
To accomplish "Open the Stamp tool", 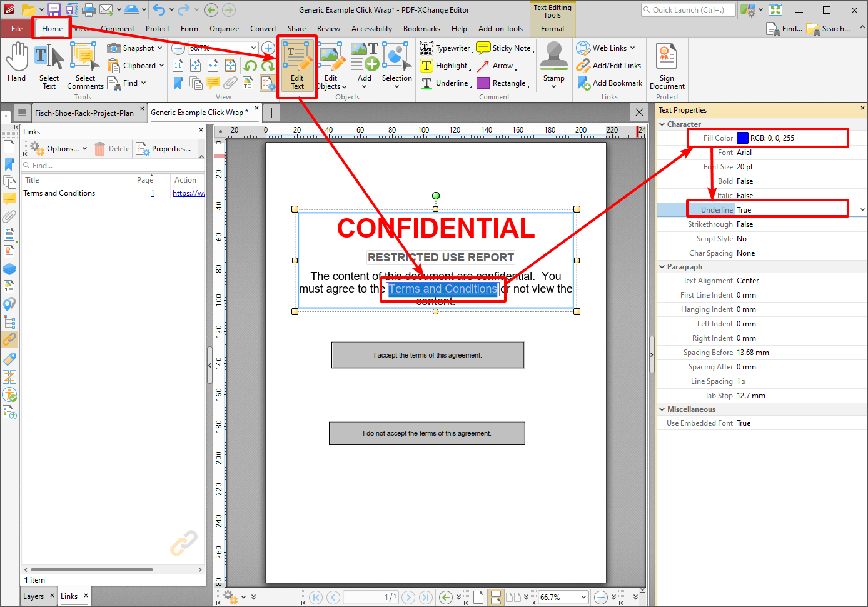I will click(x=553, y=66).
